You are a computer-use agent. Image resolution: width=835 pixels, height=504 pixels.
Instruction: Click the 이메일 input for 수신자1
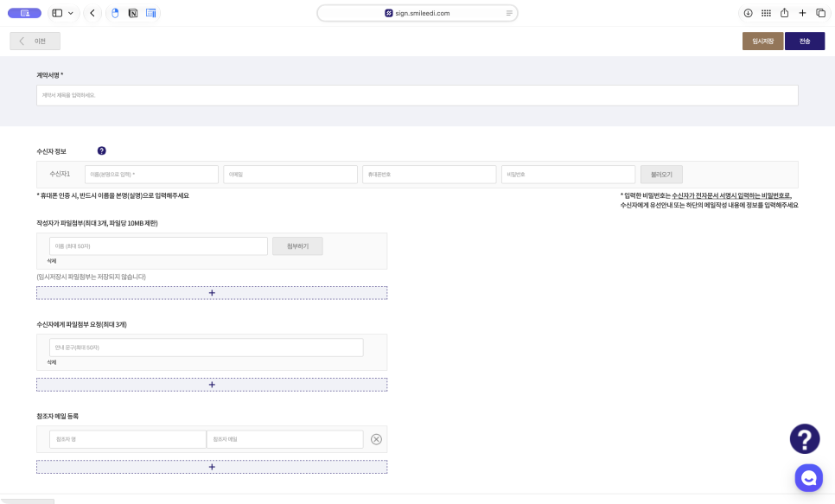(290, 175)
